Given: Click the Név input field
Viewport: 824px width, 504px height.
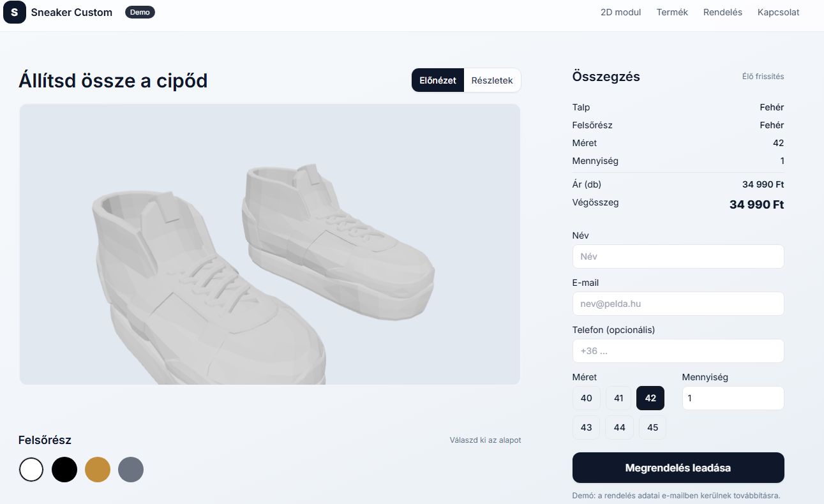Looking at the screenshot, I should coord(678,256).
